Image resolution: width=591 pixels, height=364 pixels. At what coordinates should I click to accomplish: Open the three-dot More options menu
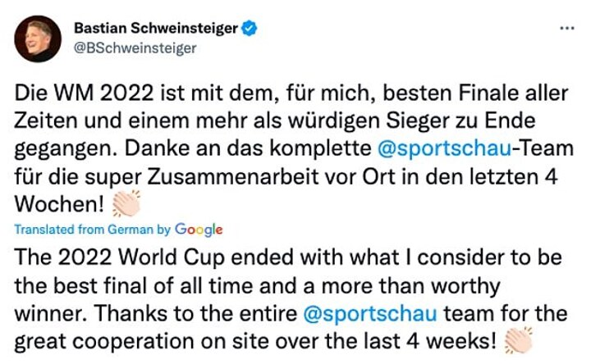[566, 27]
